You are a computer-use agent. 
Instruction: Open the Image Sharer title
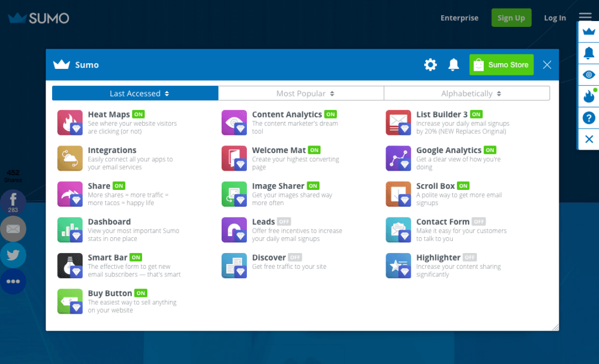click(278, 186)
